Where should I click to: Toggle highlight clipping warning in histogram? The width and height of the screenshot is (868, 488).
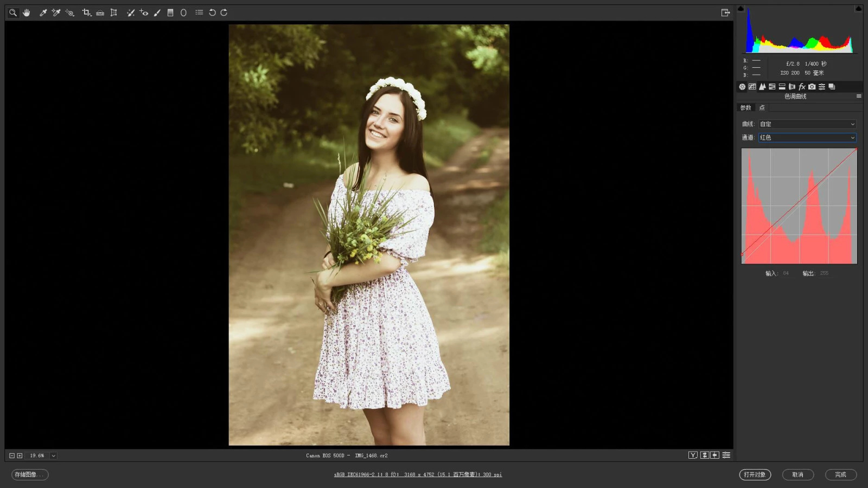[858, 8]
